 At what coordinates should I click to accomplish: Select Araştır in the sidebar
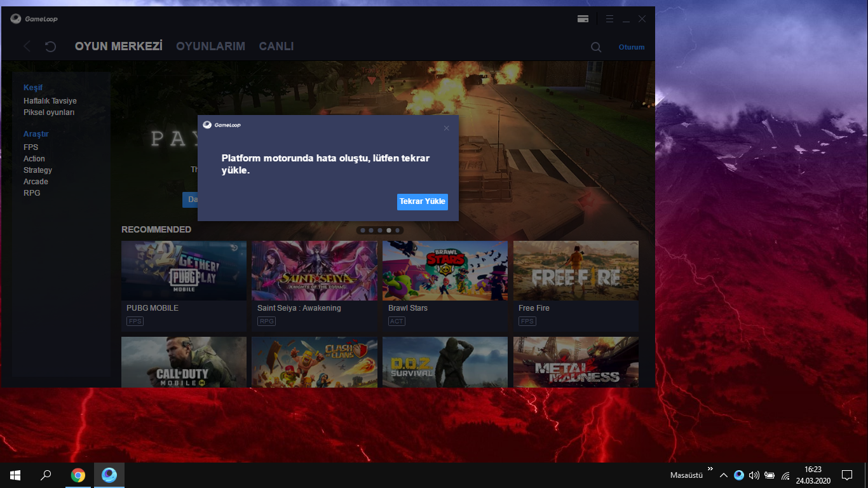coord(36,134)
